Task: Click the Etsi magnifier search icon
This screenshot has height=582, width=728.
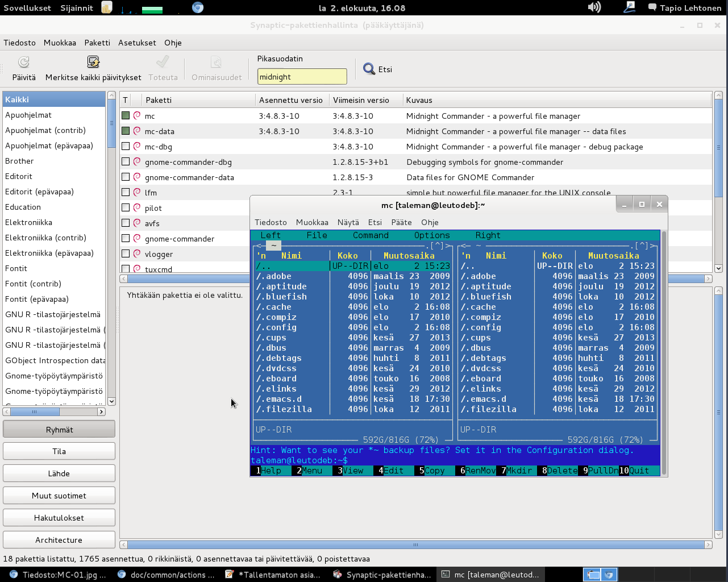Action: point(369,69)
